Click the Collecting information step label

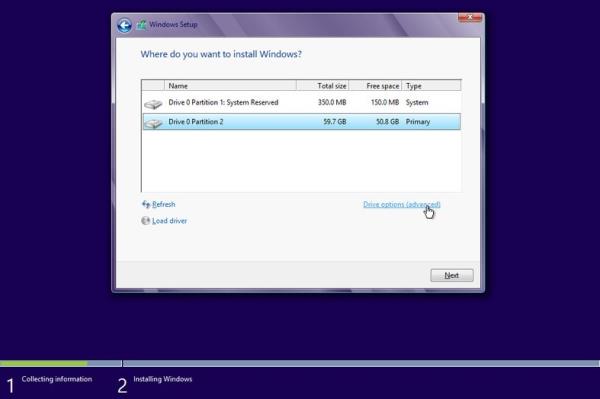(x=57, y=379)
